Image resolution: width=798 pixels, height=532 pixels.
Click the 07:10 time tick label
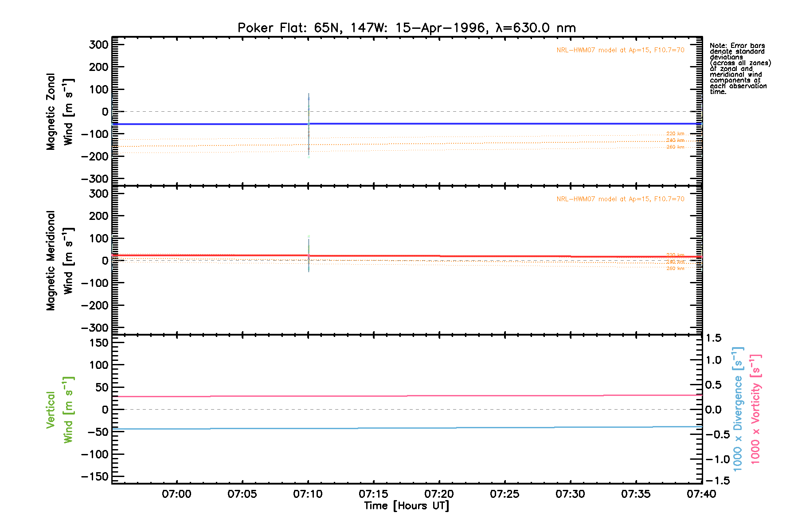point(308,494)
